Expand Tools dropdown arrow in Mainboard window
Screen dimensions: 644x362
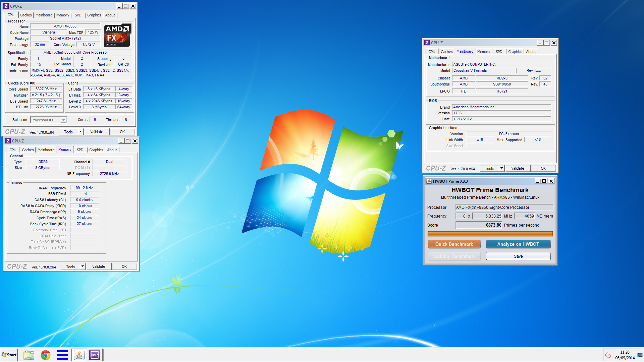(501, 168)
